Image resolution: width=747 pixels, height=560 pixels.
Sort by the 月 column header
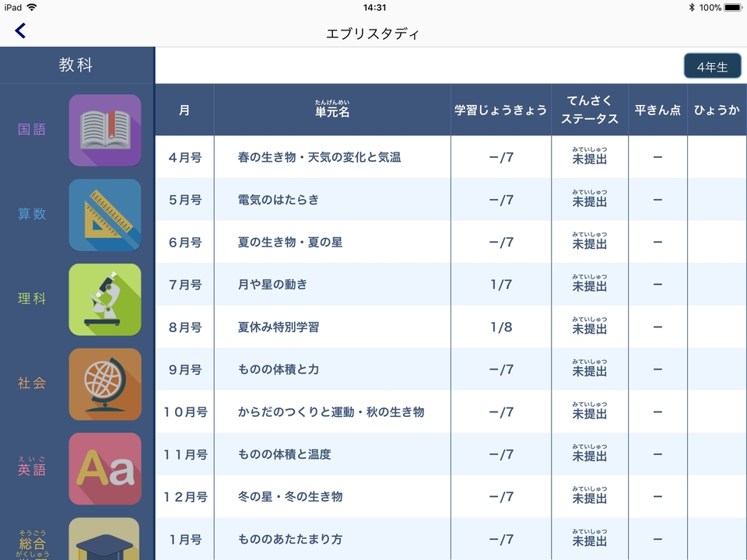click(184, 110)
